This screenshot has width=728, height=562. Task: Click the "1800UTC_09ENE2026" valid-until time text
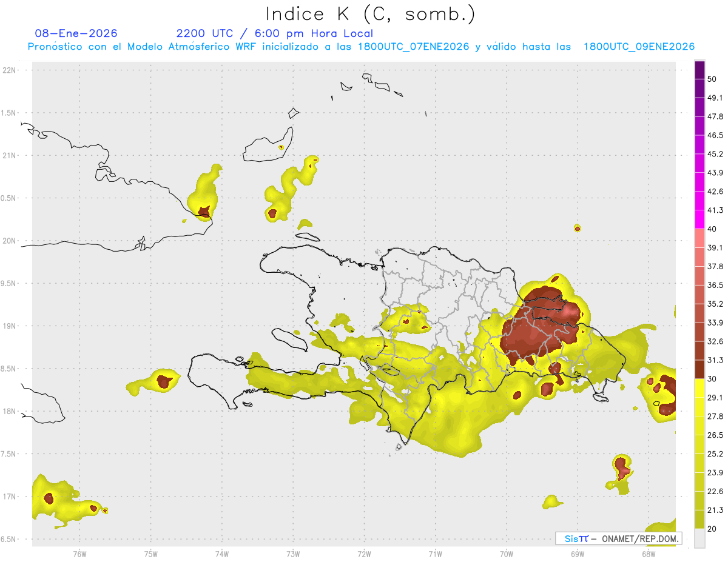coord(639,47)
